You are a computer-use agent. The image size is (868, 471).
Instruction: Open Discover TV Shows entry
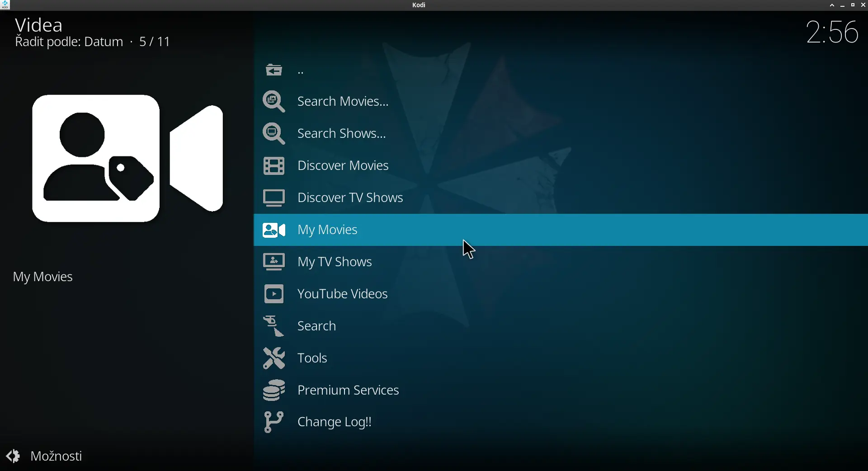561,198
